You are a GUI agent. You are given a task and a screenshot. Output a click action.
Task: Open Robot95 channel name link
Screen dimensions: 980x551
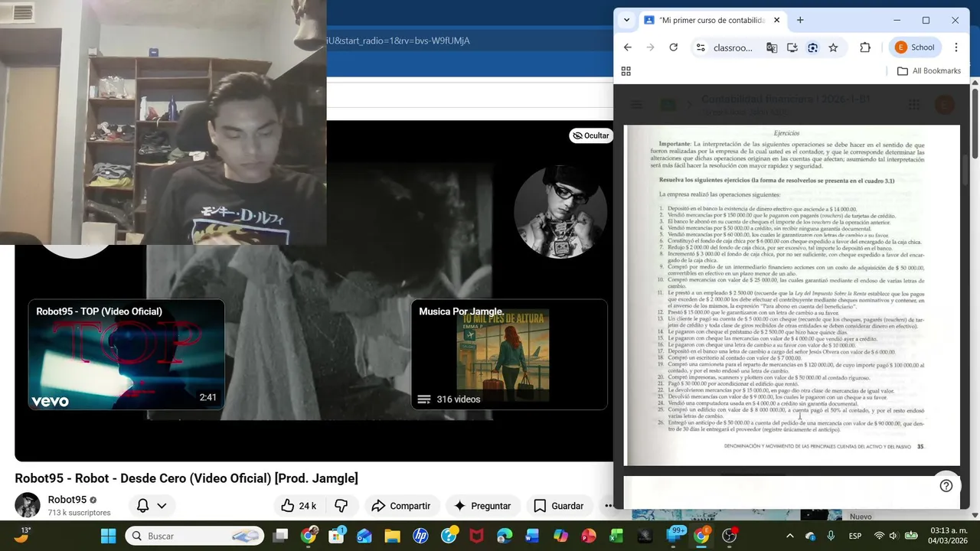coord(67,500)
